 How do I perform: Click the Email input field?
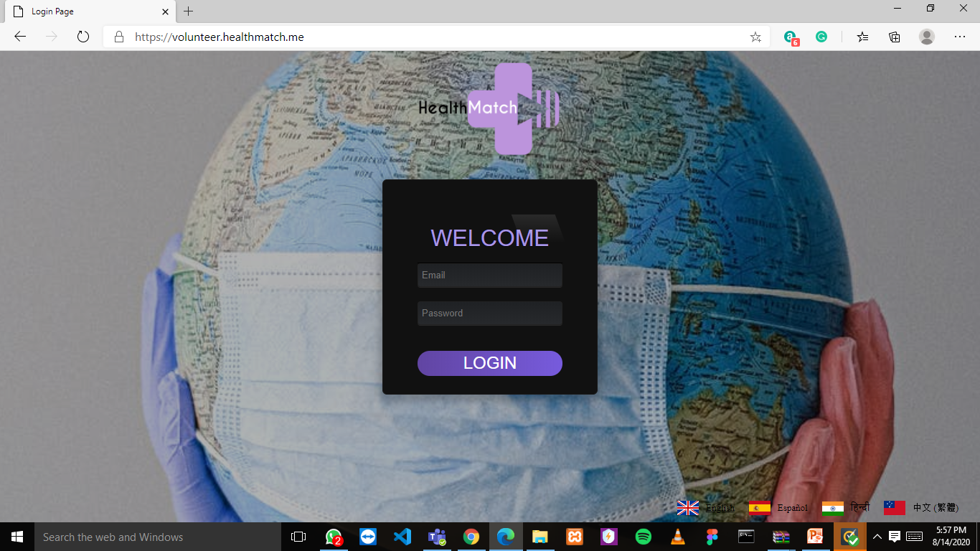pyautogui.click(x=490, y=275)
